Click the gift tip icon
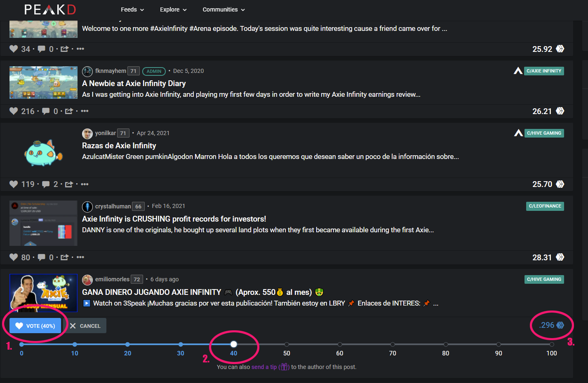This screenshot has height=383, width=588. coord(284,367)
